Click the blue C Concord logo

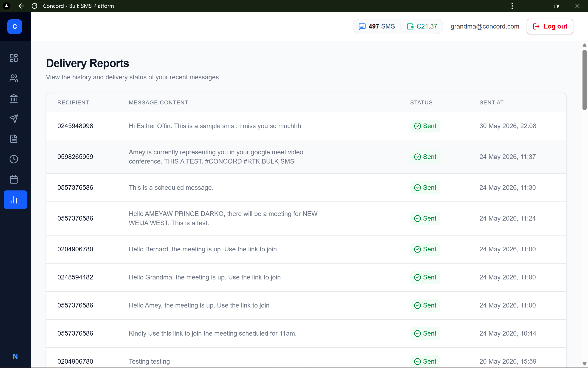pyautogui.click(x=14, y=26)
